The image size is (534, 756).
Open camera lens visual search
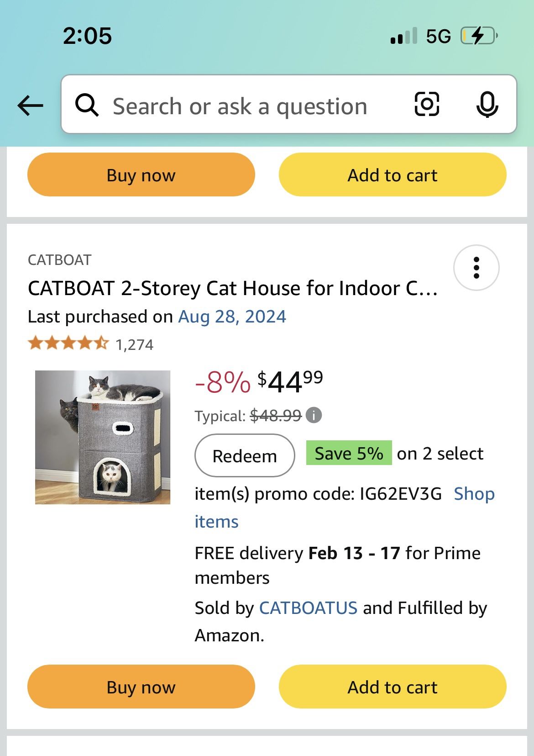tap(427, 105)
